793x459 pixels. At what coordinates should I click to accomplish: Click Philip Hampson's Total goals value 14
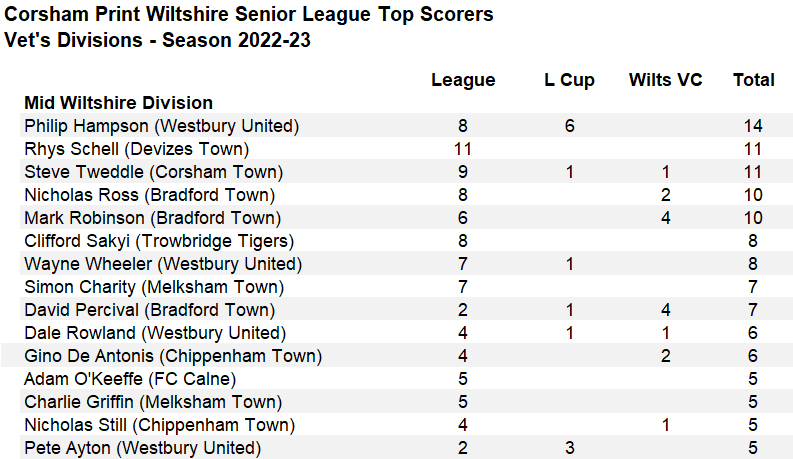click(754, 126)
